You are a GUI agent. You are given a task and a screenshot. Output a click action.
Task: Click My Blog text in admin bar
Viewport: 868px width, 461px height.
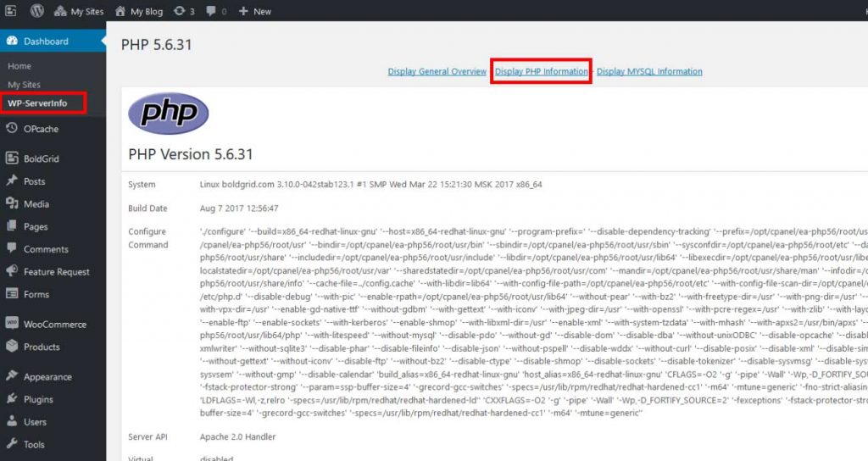tap(147, 12)
